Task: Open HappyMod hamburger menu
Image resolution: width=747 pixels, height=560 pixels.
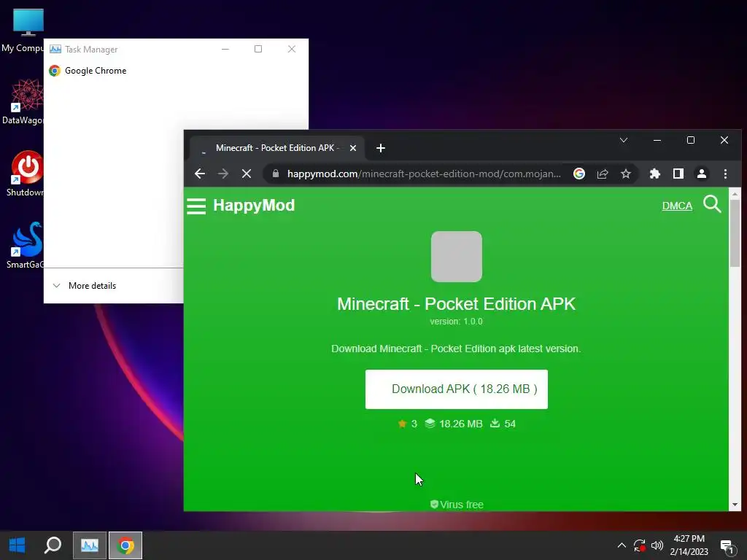Action: coord(196,206)
